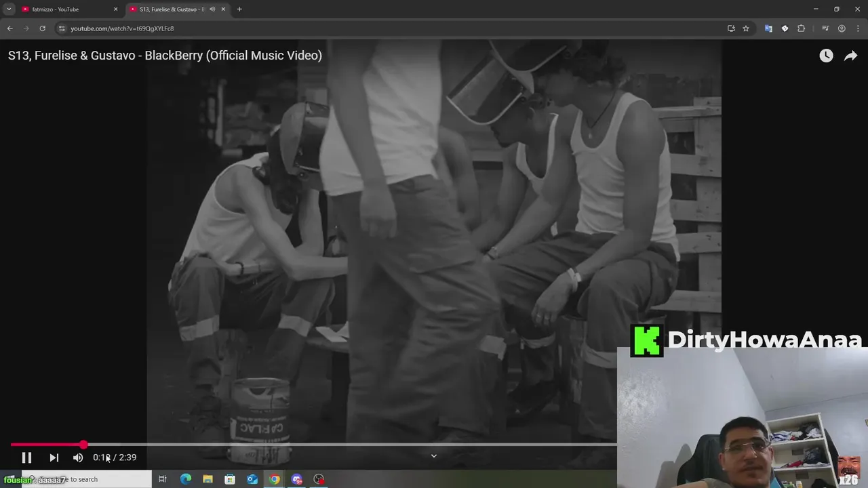Open the video Share option
Viewport: 868px width, 488px height.
(850, 56)
